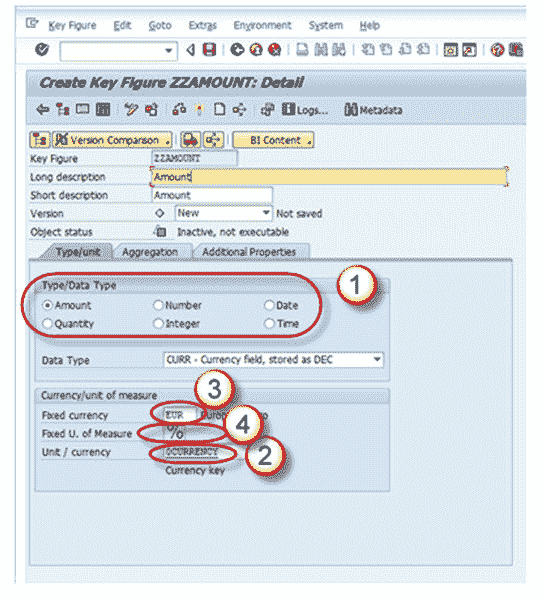
Task: Click the Version Comparison button
Action: point(112,140)
